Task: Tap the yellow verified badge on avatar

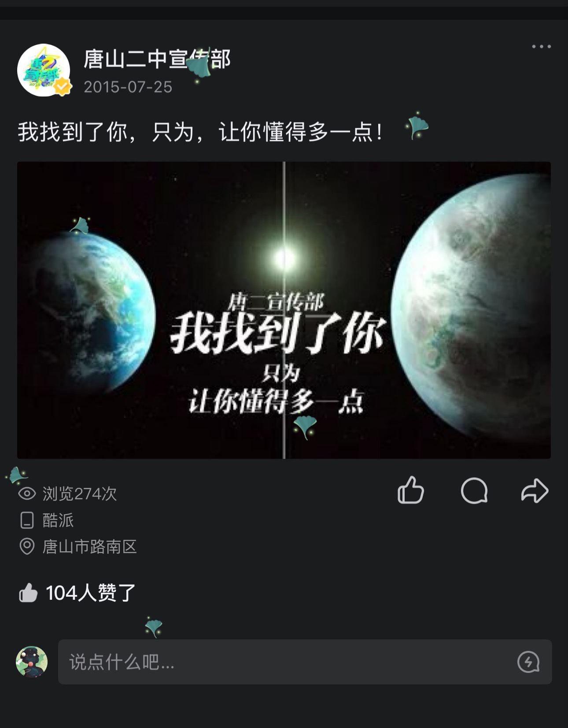Action: (x=63, y=86)
